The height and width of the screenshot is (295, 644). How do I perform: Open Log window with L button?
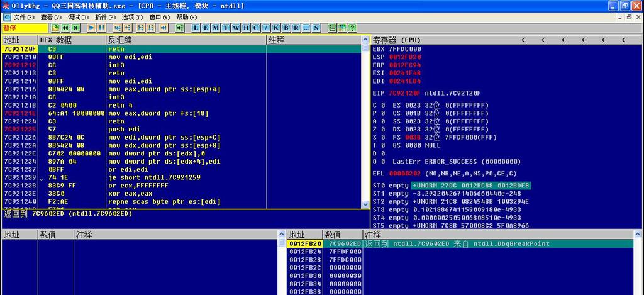click(196, 28)
